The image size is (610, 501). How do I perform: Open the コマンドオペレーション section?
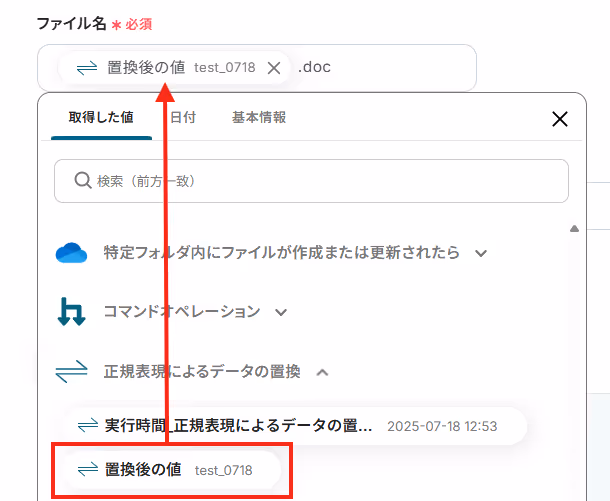(x=182, y=312)
